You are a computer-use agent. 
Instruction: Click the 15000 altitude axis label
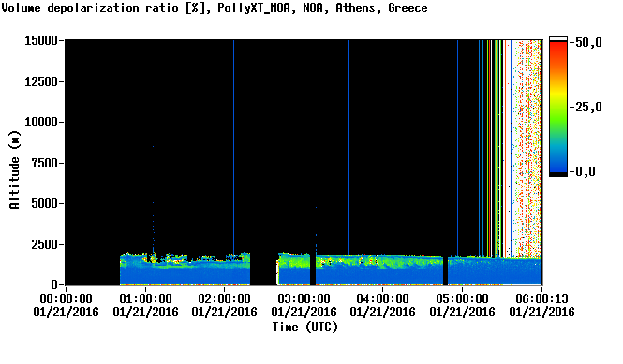pos(41,40)
